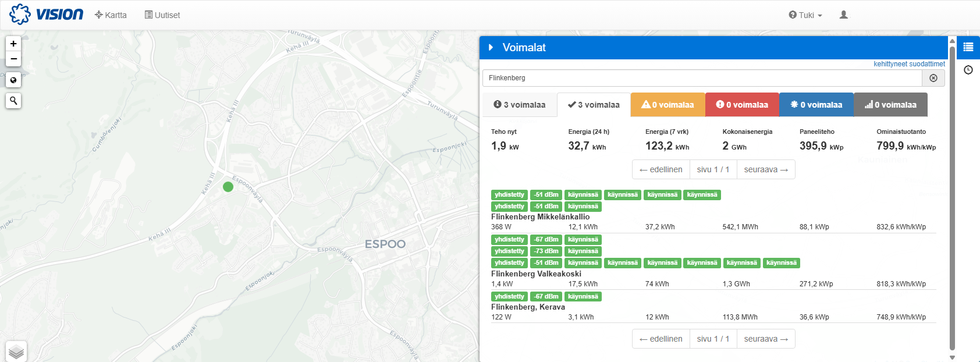Open the map search magnifier tool

(13, 101)
